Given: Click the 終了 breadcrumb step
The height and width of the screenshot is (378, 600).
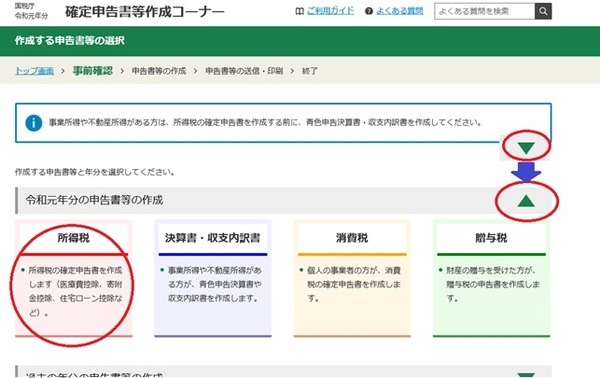Looking at the screenshot, I should (x=310, y=71).
